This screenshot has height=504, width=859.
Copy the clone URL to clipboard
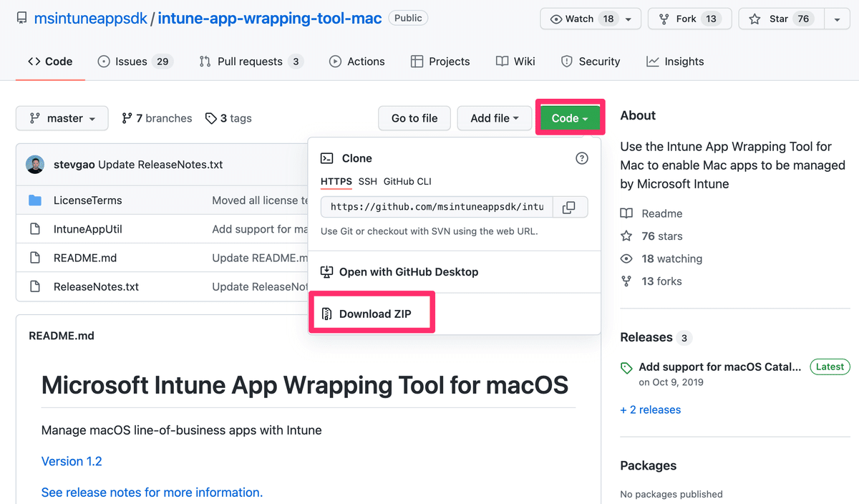(x=569, y=207)
